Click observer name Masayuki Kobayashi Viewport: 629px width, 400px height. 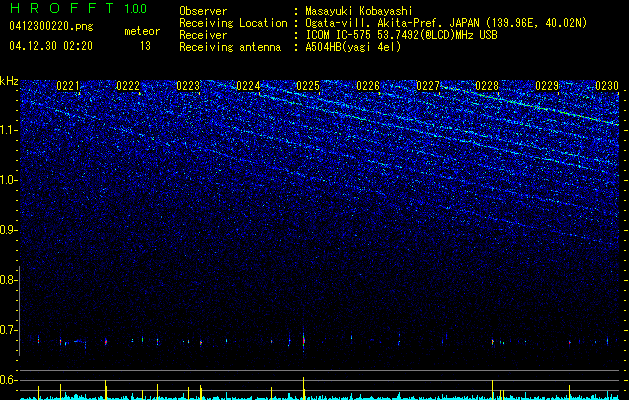click(359, 11)
